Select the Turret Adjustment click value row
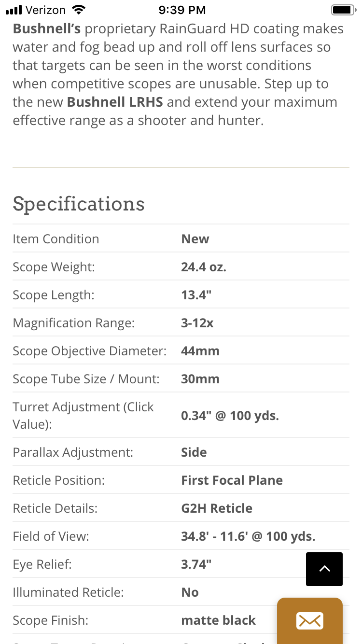The image size is (362, 644). pos(181,415)
